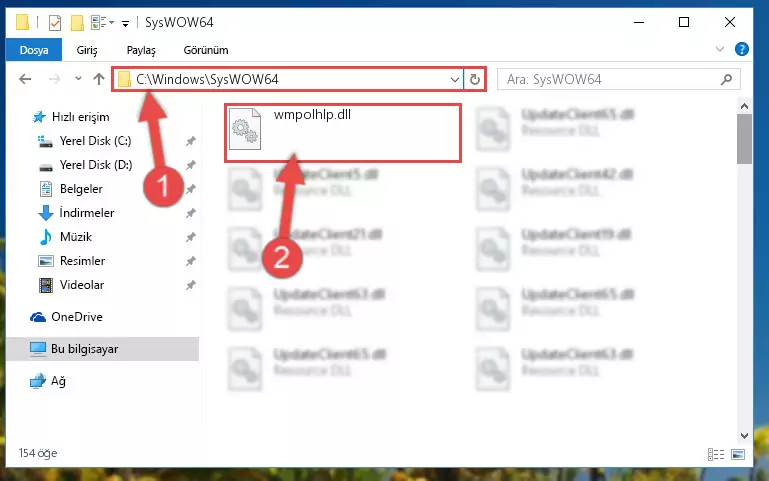769x481 pixels.
Task: Go up one folder level
Action: [x=99, y=79]
